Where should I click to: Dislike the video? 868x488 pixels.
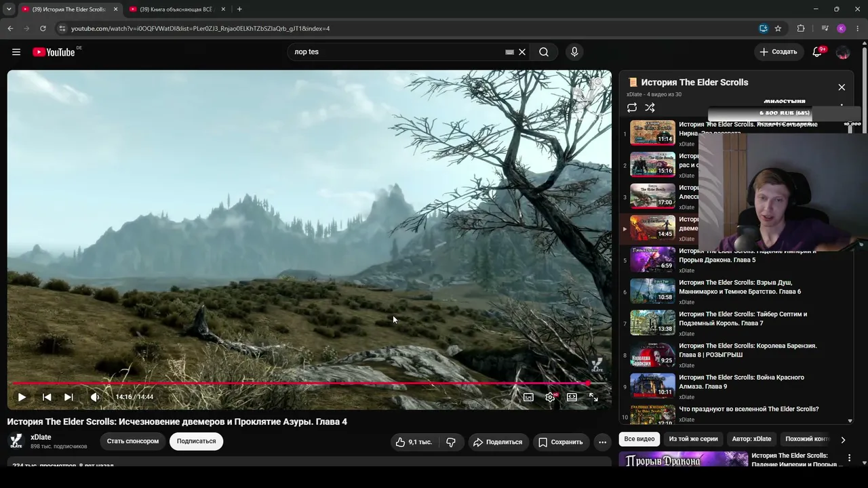451,442
